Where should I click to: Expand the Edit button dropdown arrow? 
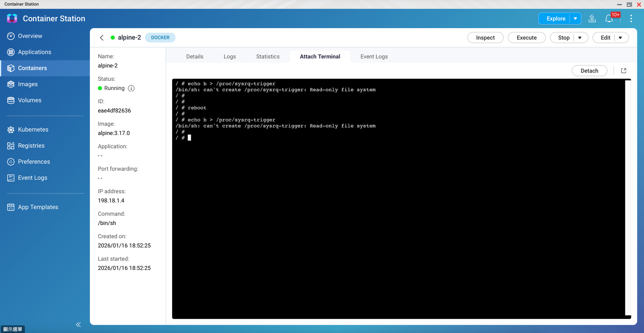click(x=621, y=38)
